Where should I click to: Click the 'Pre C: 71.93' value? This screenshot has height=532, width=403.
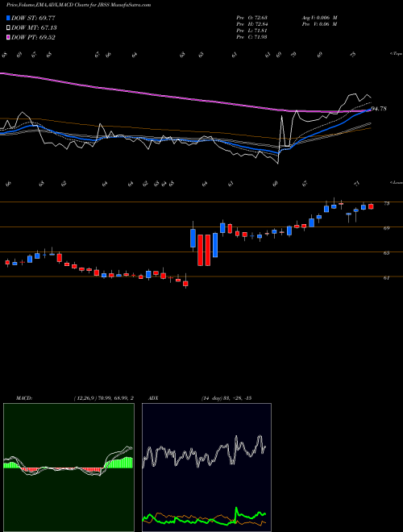coord(251,37)
